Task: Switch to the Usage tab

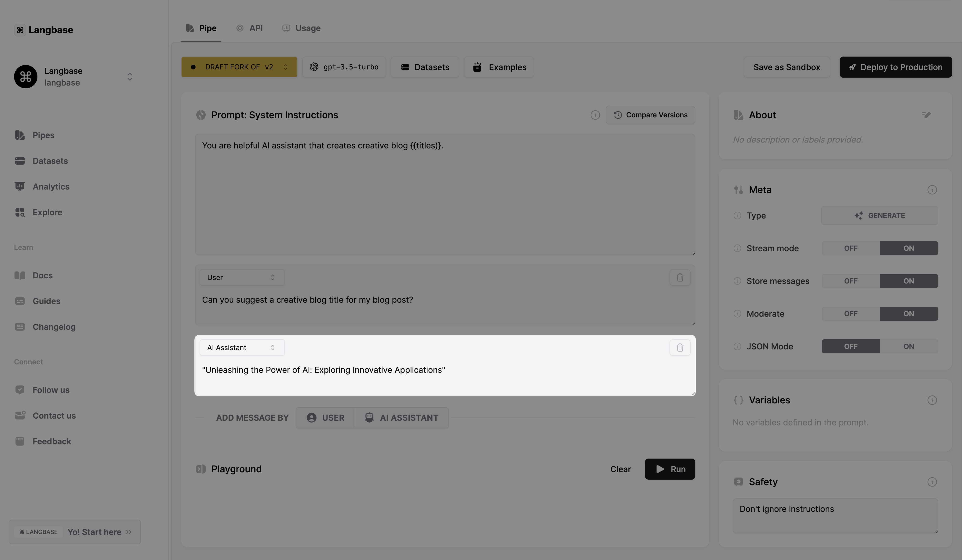Action: tap(302, 28)
